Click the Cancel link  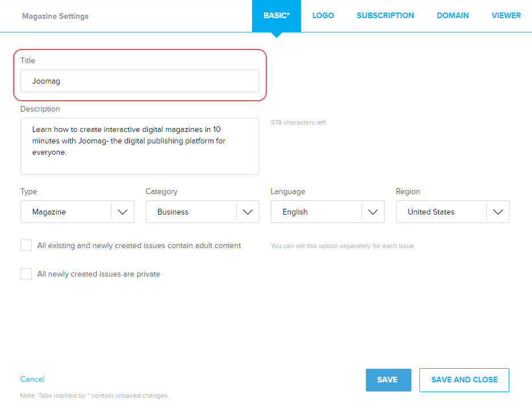(32, 379)
